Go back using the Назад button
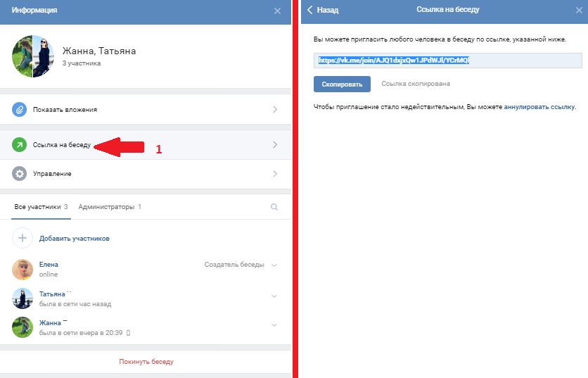This screenshot has width=588, height=378. coord(323,11)
